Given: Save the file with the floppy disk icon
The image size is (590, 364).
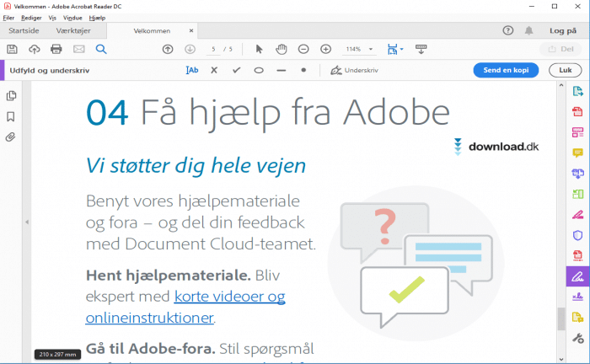Looking at the screenshot, I should pos(12,49).
